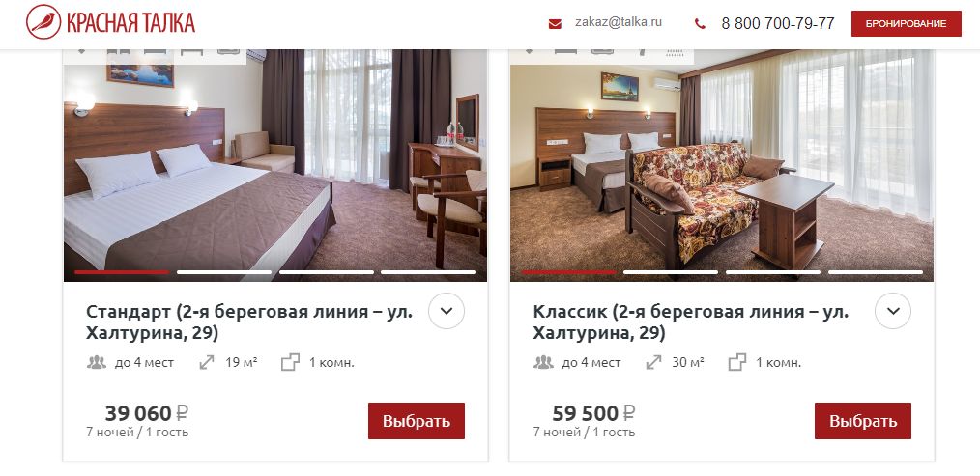The width and height of the screenshot is (980, 476).
Task: Open the Бронирование booking button
Action: coord(906,24)
